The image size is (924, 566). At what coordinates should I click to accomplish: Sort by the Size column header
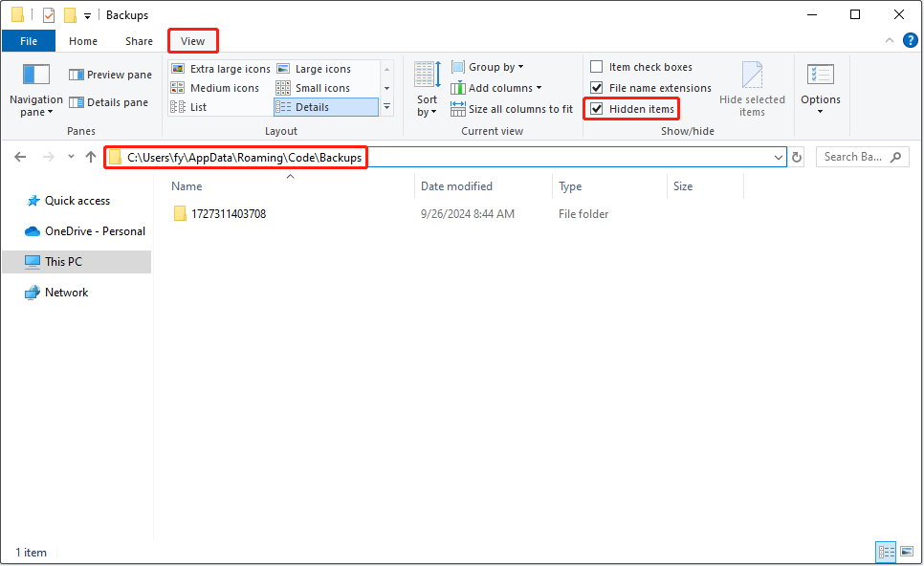pos(683,186)
